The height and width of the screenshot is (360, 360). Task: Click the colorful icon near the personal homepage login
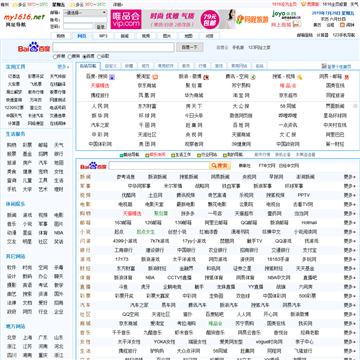click(x=324, y=66)
